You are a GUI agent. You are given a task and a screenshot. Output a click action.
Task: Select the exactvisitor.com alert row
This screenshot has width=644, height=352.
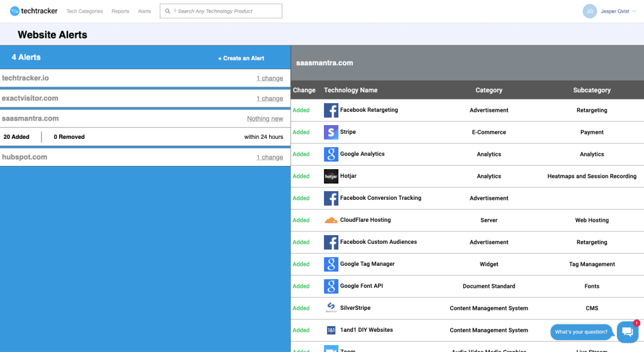coord(145,99)
